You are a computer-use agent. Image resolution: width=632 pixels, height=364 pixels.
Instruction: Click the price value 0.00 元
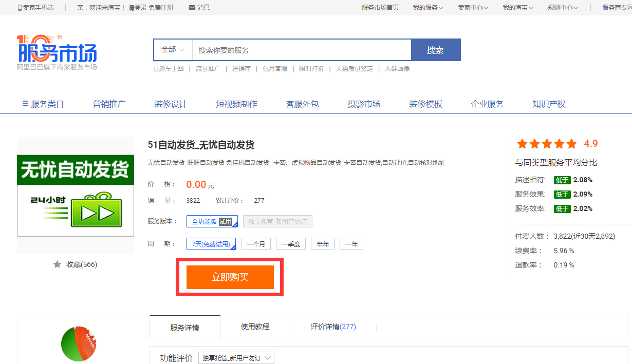click(x=200, y=185)
